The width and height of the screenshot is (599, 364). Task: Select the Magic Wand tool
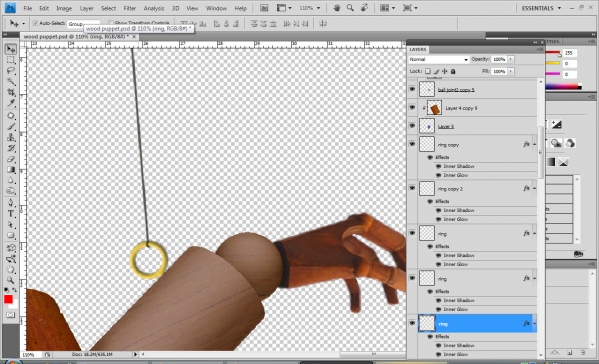coord(11,81)
